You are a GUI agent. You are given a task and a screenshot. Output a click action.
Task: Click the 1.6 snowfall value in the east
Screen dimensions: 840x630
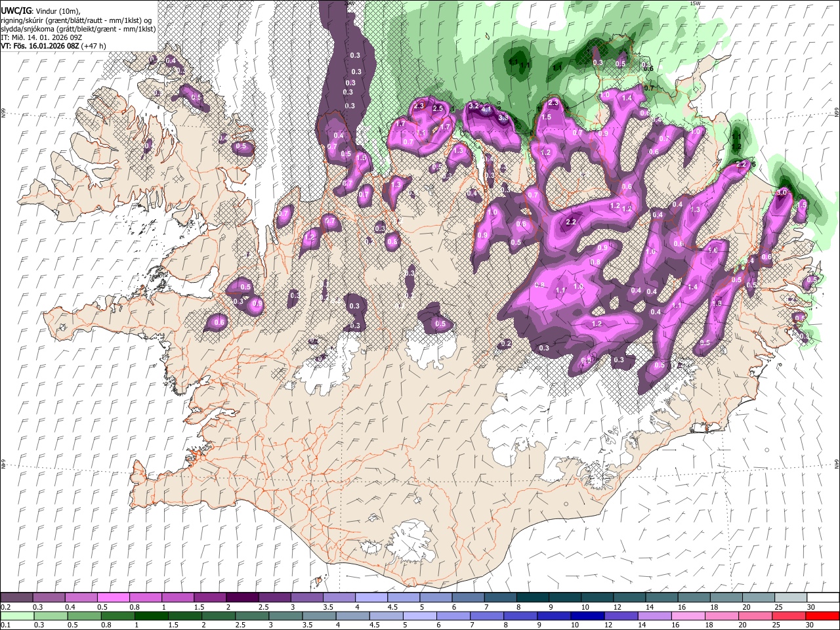coord(713,250)
